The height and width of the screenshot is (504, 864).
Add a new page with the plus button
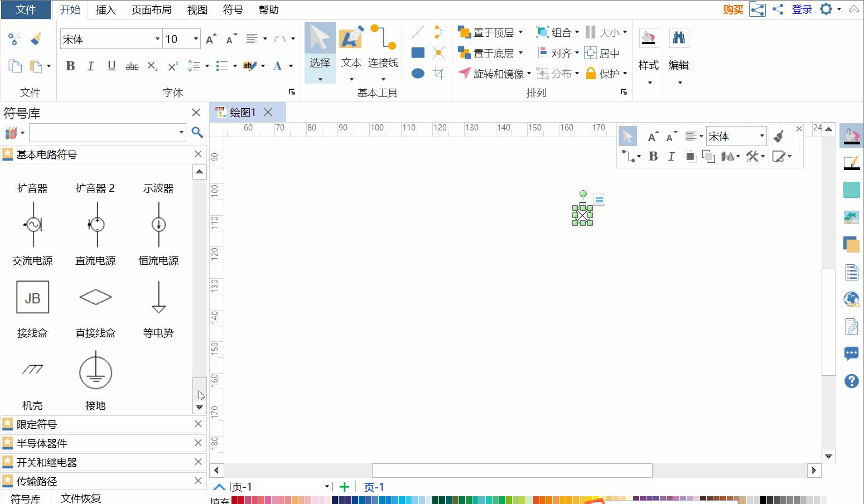click(x=344, y=486)
